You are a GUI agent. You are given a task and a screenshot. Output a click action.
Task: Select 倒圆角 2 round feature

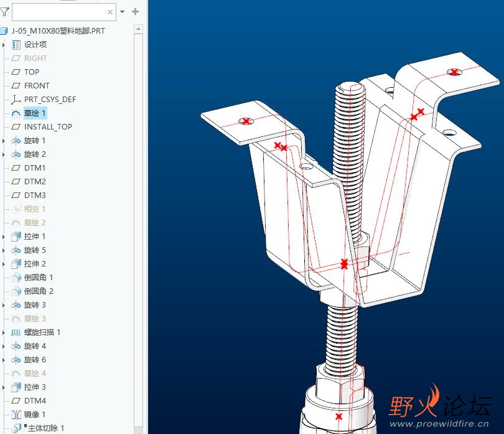[39, 291]
